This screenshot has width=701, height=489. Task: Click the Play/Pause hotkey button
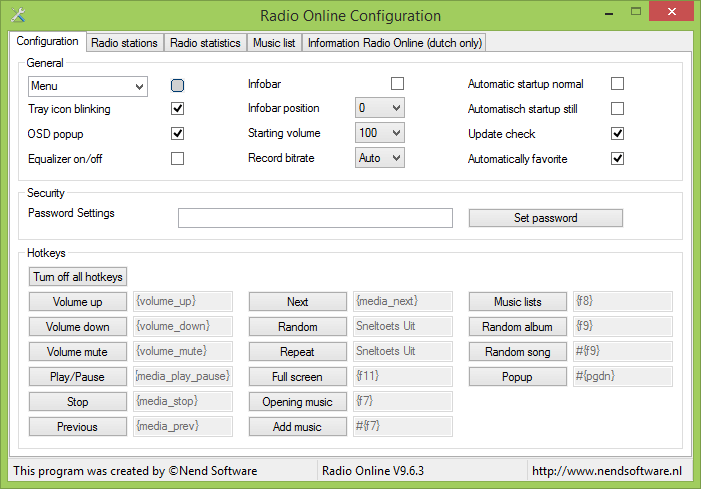pos(78,377)
